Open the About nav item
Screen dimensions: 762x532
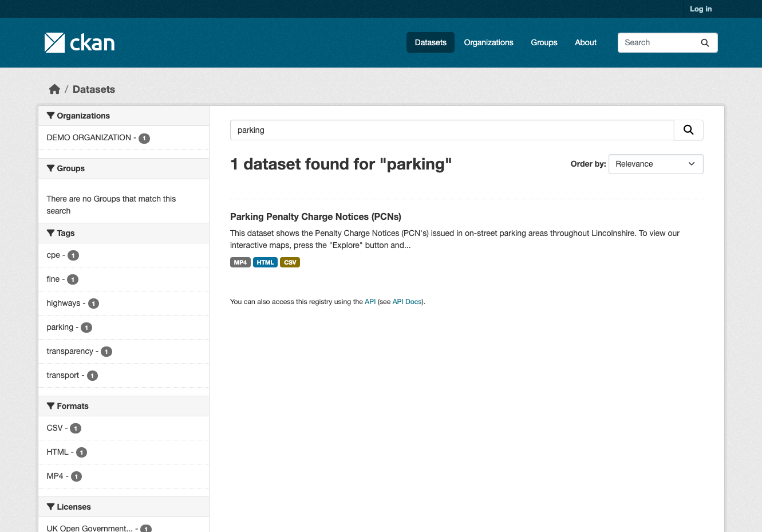pyautogui.click(x=586, y=42)
